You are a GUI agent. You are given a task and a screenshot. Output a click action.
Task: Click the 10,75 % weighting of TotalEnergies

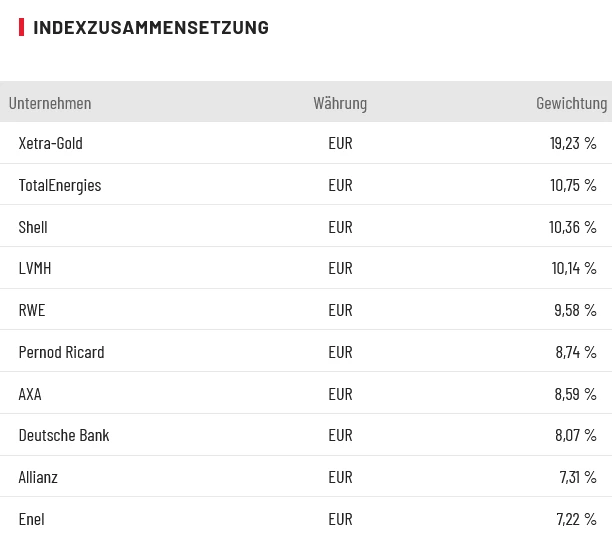point(573,185)
